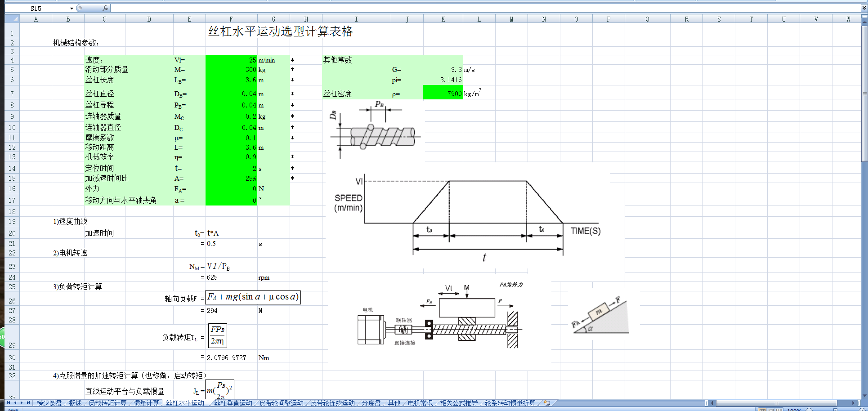Screen dimensions: 868x411
Task: Open the 相关公式推导 sheet tab
Action: point(459,403)
